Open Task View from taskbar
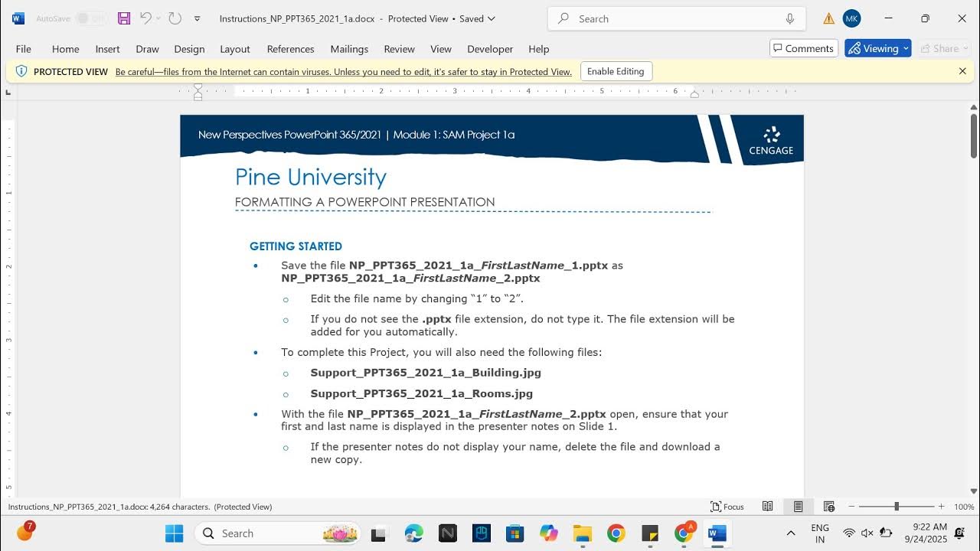Image resolution: width=980 pixels, height=551 pixels. pyautogui.click(x=378, y=533)
